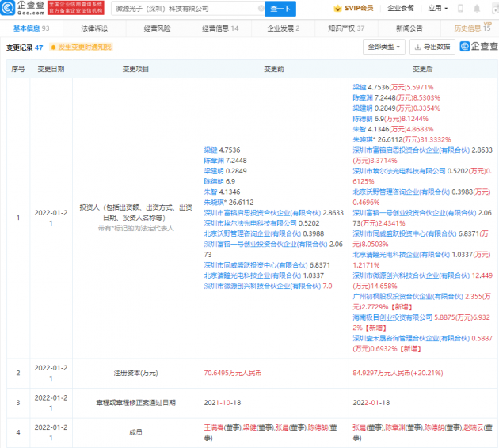Click the 导出数据 button
499x448 pixels.
click(432, 47)
